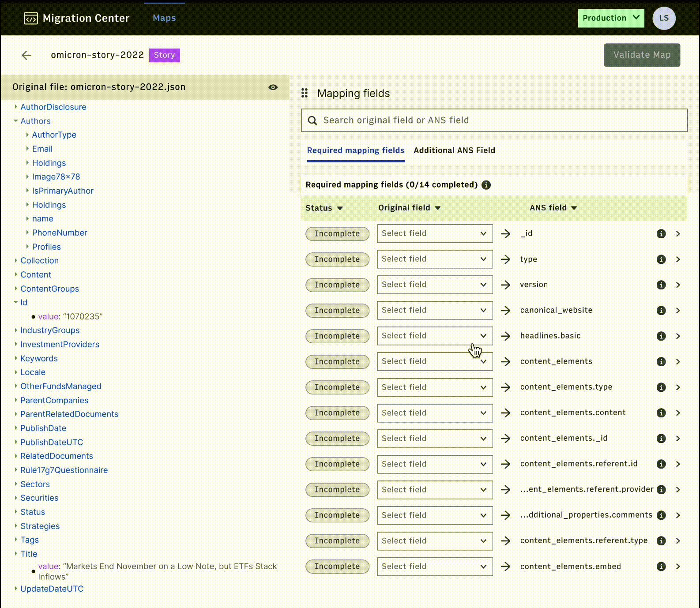Open details chevron for canonical_website row

coord(678,310)
